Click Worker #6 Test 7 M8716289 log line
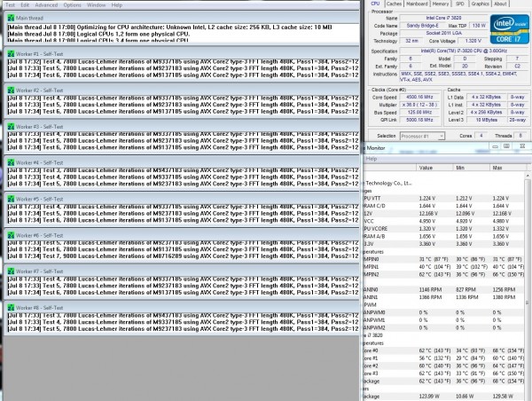Viewport: 532px width, 401px height. coord(183,256)
